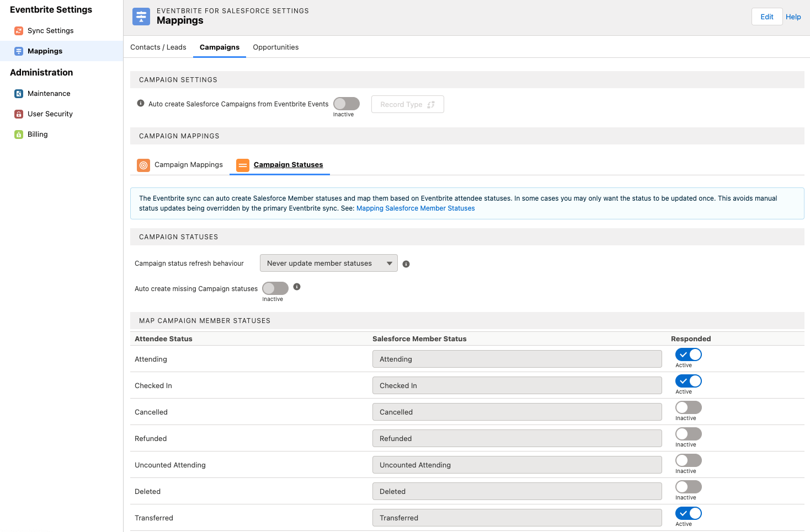The image size is (810, 532).
Task: Switch to Contacts / Leads tab
Action: (158, 47)
